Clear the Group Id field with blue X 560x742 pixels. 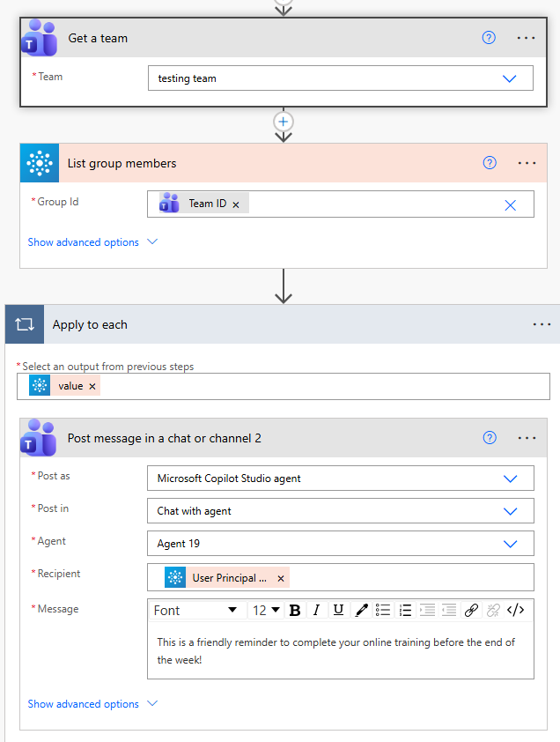click(510, 205)
